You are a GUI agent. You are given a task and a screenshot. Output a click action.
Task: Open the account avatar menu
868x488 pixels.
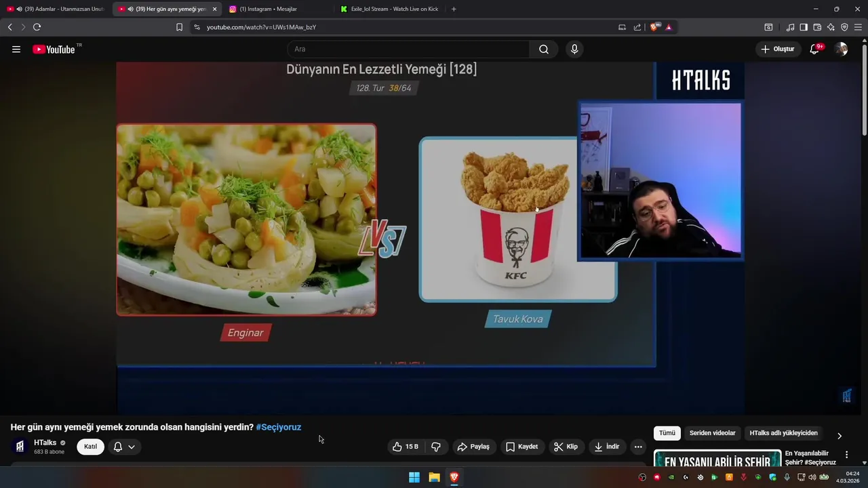pos(841,49)
